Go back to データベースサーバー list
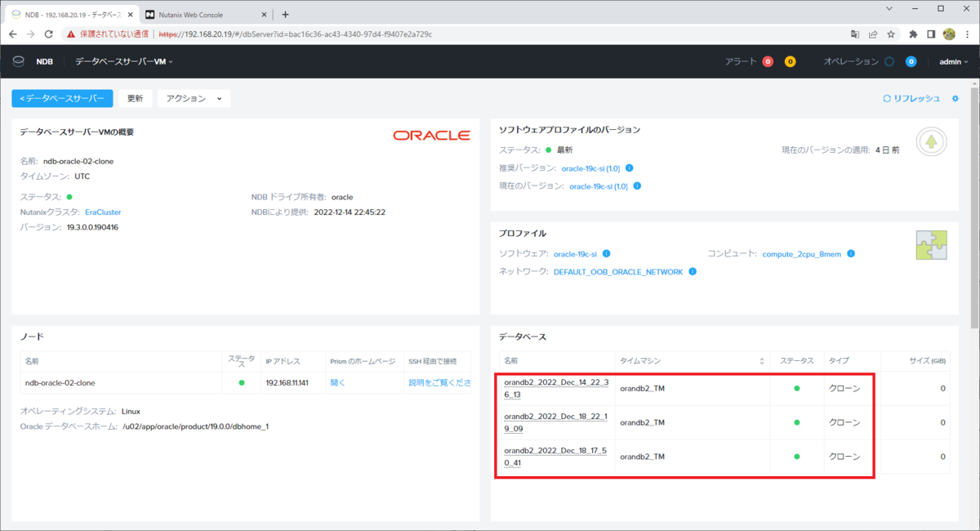980x531 pixels. tap(62, 98)
